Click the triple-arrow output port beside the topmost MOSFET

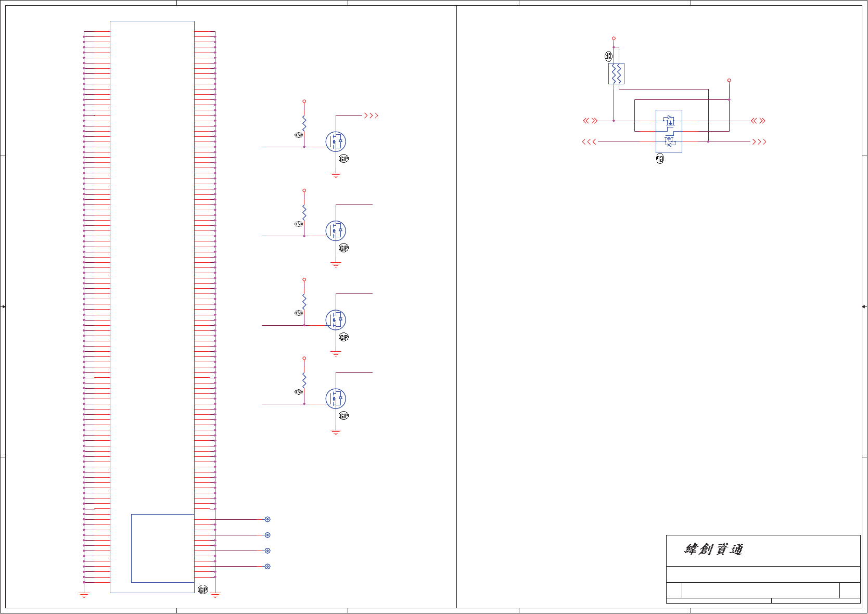(371, 116)
